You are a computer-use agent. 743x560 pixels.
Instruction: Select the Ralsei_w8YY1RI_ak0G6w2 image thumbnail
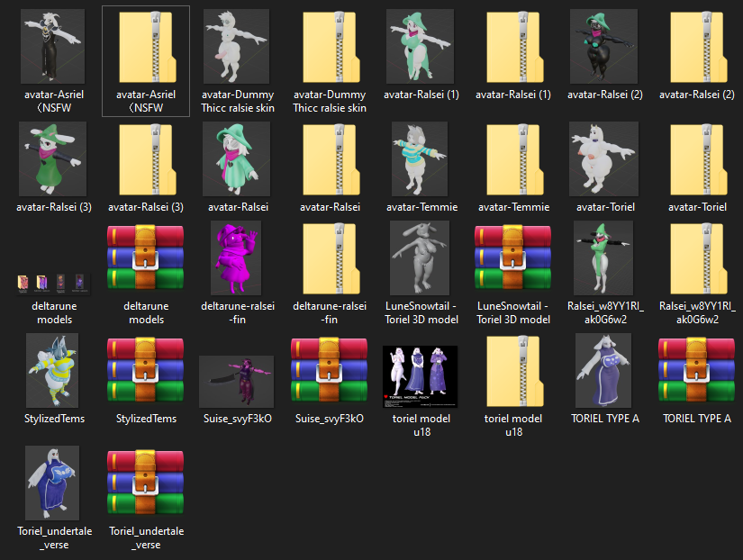click(x=603, y=257)
